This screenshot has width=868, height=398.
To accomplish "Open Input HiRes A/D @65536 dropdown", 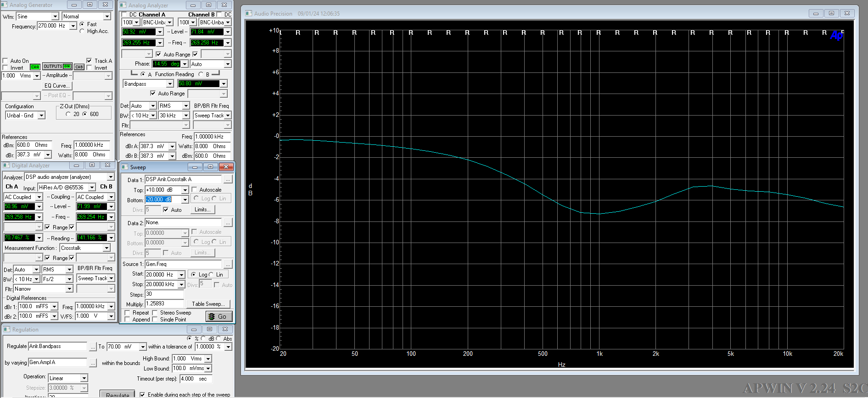I will coord(92,188).
